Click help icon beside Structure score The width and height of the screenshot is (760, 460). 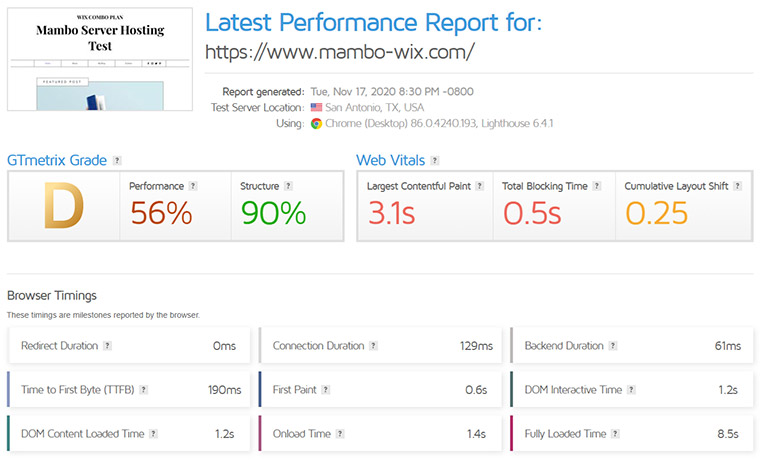tap(288, 186)
